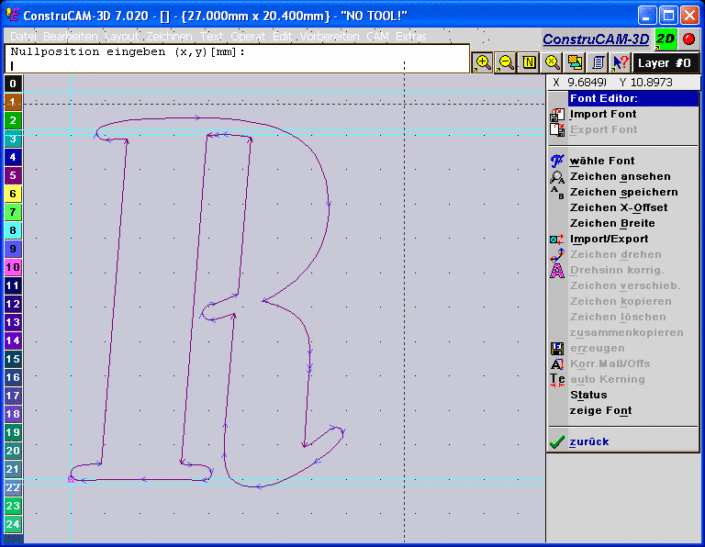Click Status entry in Font Editor

(x=588, y=395)
